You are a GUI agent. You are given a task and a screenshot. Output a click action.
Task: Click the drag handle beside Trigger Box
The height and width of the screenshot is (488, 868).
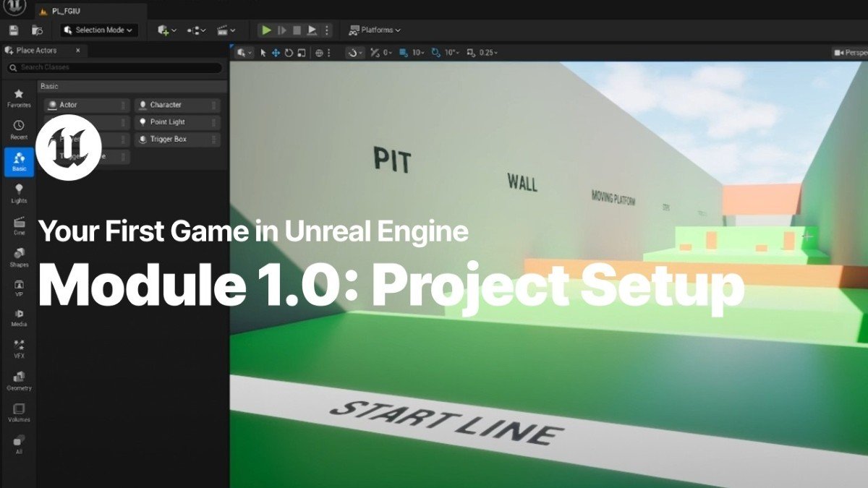[213, 139]
